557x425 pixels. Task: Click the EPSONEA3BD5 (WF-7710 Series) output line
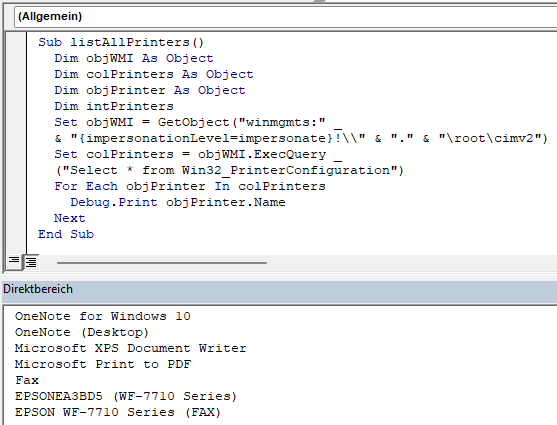coord(126,396)
